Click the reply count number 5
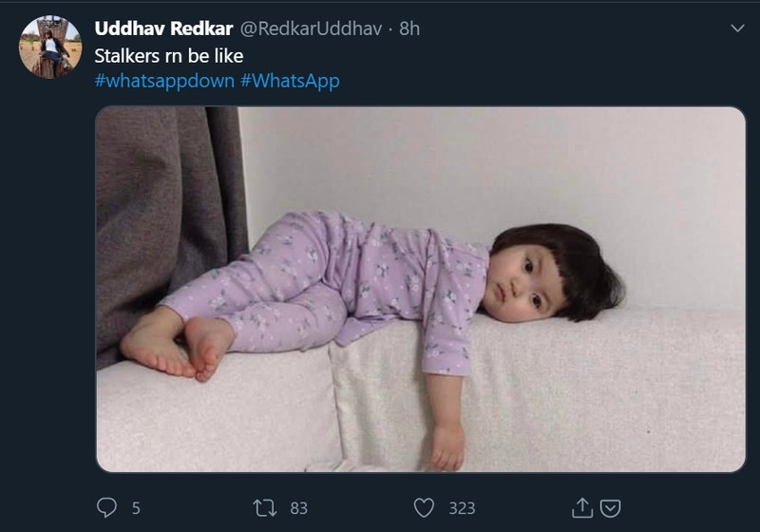Image resolution: width=760 pixels, height=532 pixels. (136, 508)
